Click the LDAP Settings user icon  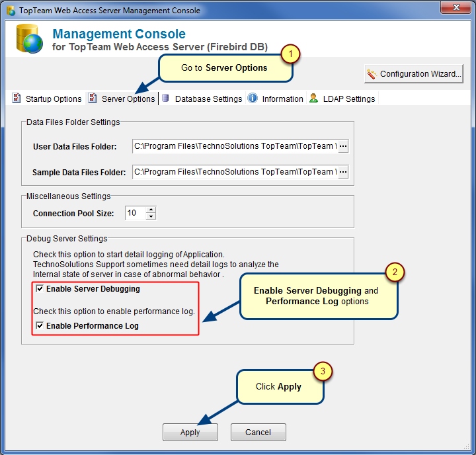pyautogui.click(x=313, y=99)
